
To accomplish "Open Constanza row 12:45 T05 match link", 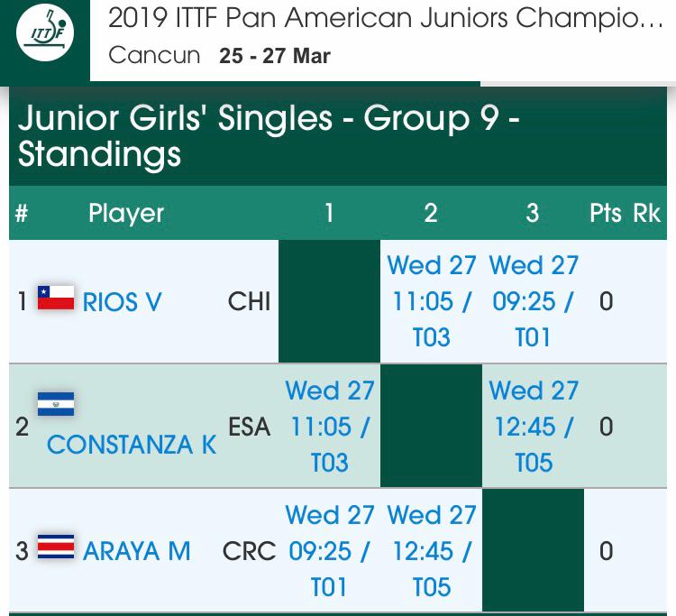I will [x=533, y=427].
